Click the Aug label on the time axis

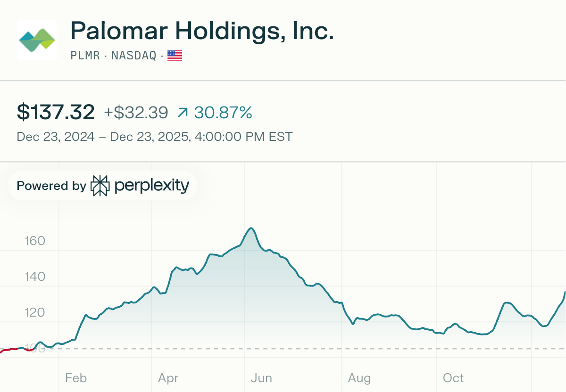point(359,378)
